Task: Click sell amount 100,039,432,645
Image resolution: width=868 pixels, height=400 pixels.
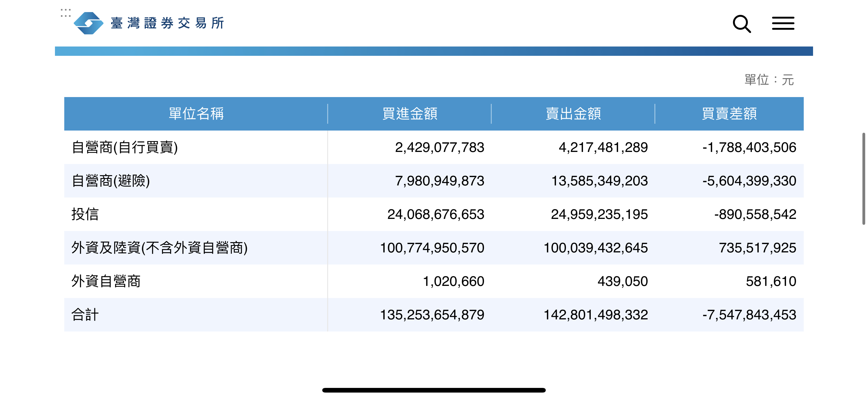Action: (596, 248)
